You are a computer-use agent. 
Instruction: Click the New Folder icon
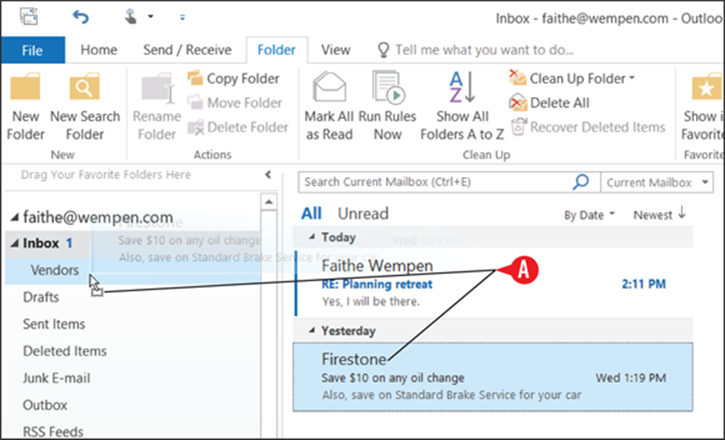[x=25, y=86]
